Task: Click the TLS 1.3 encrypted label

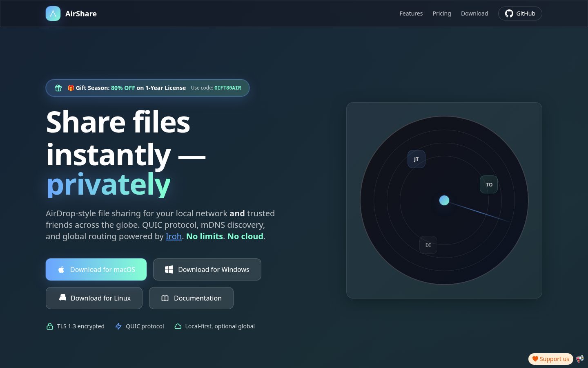Action: point(81,326)
